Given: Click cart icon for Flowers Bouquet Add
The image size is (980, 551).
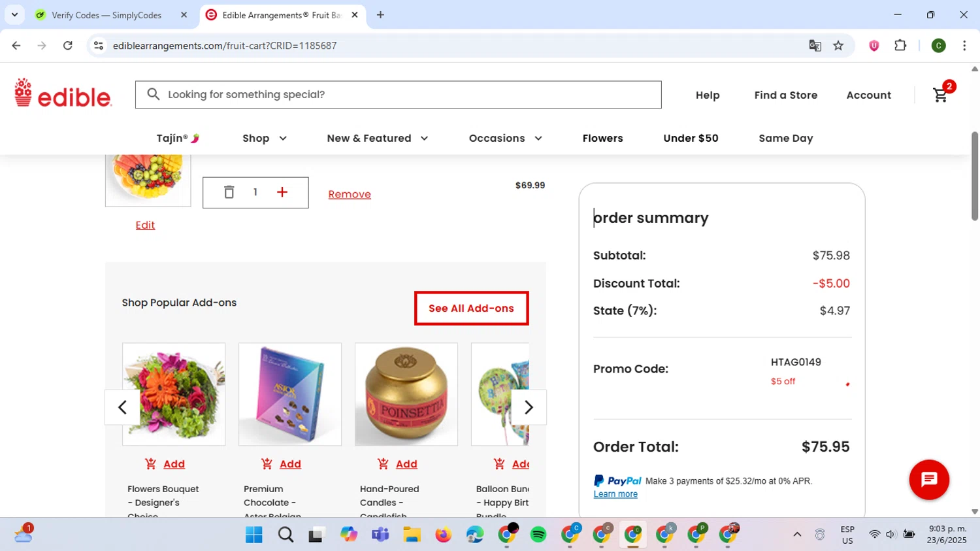Looking at the screenshot, I should tap(150, 464).
